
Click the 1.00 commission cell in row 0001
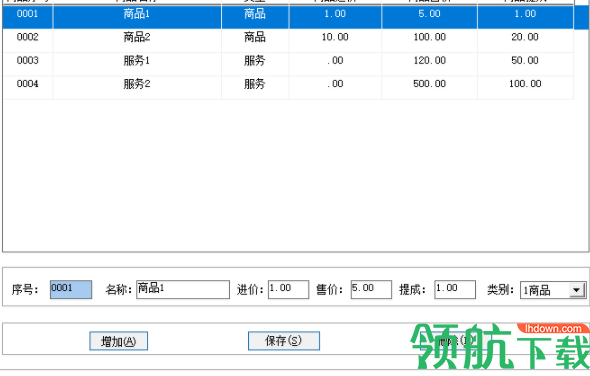[525, 17]
